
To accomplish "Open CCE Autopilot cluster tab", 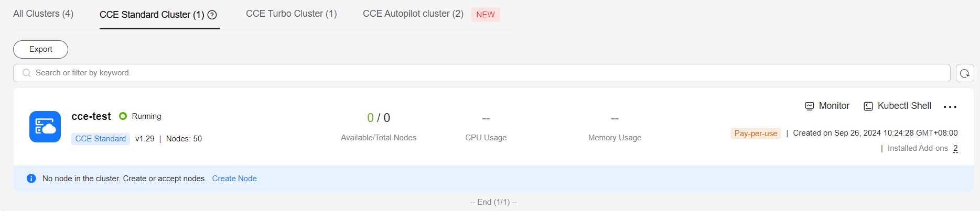I will [413, 14].
